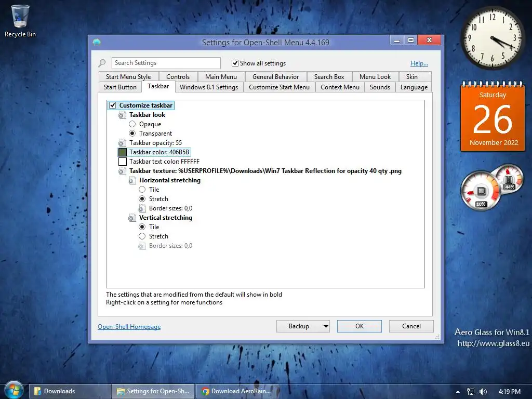
Task: Click Taskbar text color FFFFFF swatch
Action: click(123, 162)
